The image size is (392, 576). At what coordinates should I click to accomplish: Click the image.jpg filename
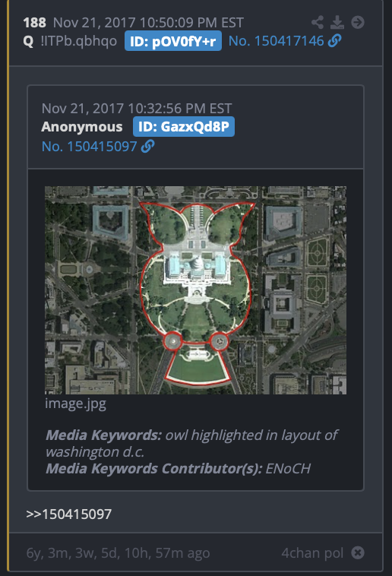point(76,404)
